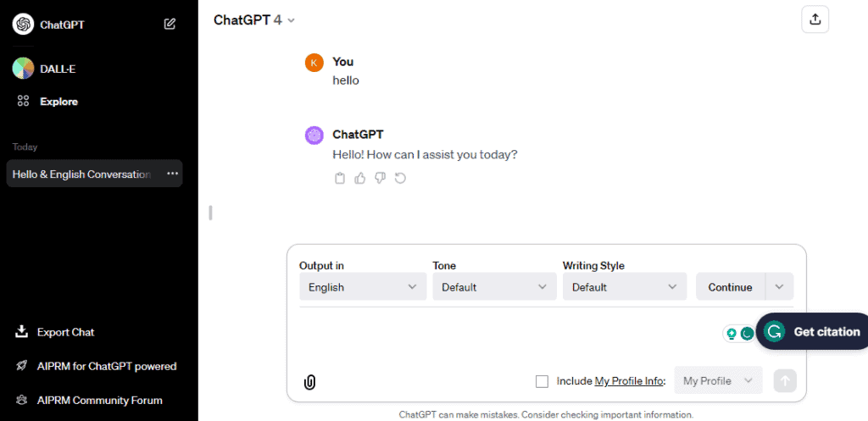The image size is (868, 421).
Task: Click the share chat upload icon
Action: click(x=815, y=20)
